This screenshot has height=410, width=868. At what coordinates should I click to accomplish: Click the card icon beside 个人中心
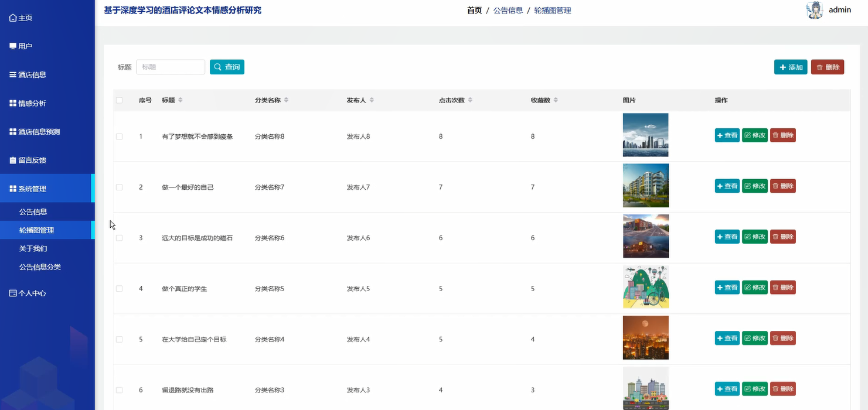coord(13,293)
